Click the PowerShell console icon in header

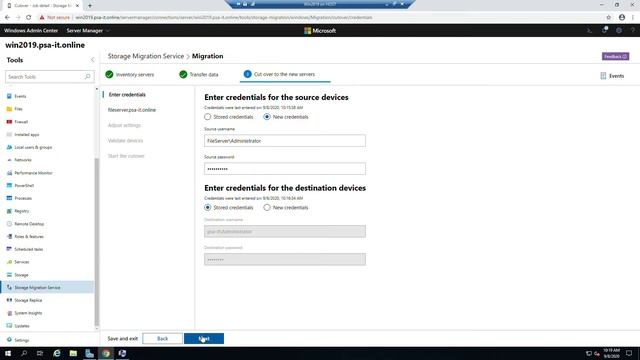point(589,31)
